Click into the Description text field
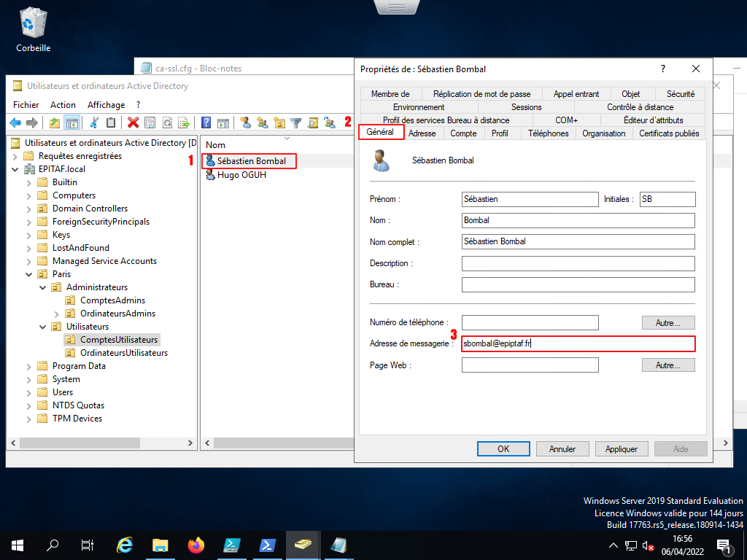This screenshot has width=747, height=560. (578, 263)
